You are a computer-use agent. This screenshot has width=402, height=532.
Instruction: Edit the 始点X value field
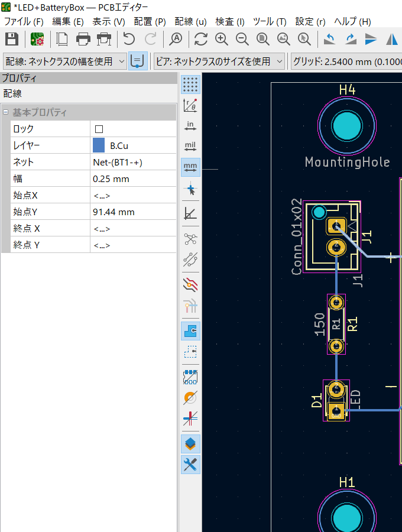coord(134,196)
